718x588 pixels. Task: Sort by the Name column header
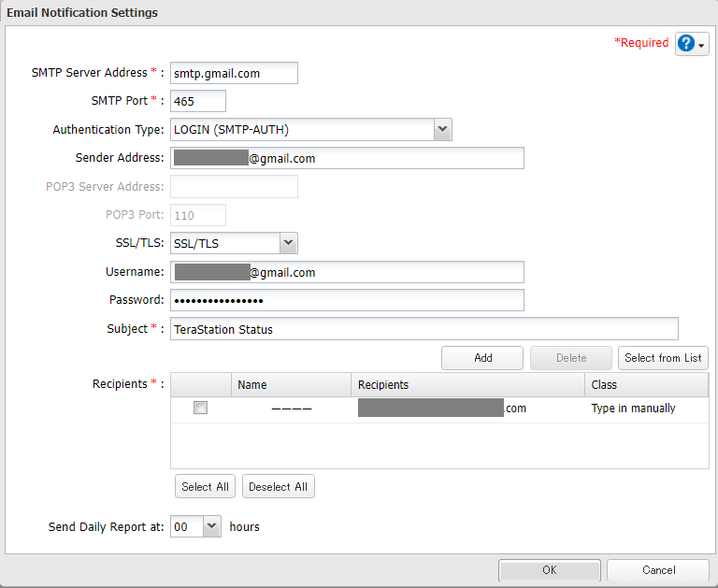[x=291, y=384]
